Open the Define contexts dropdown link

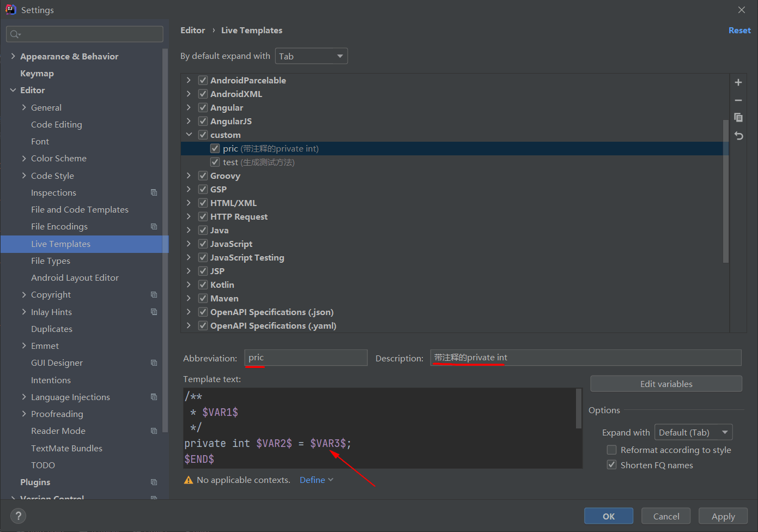click(316, 480)
